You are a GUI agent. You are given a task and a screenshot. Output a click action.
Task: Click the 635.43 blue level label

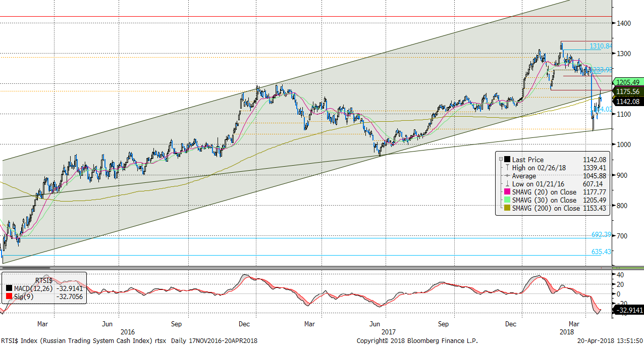(x=602, y=252)
